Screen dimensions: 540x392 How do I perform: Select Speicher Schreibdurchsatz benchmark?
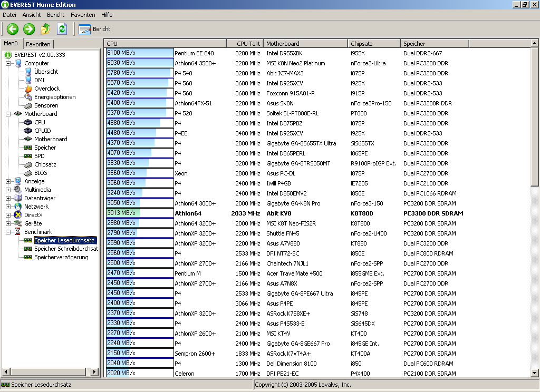tap(66, 249)
